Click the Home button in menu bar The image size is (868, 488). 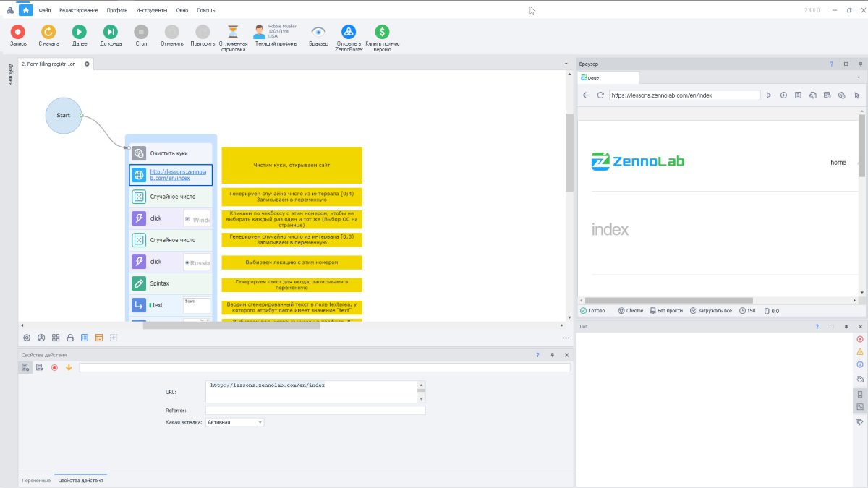tap(27, 10)
